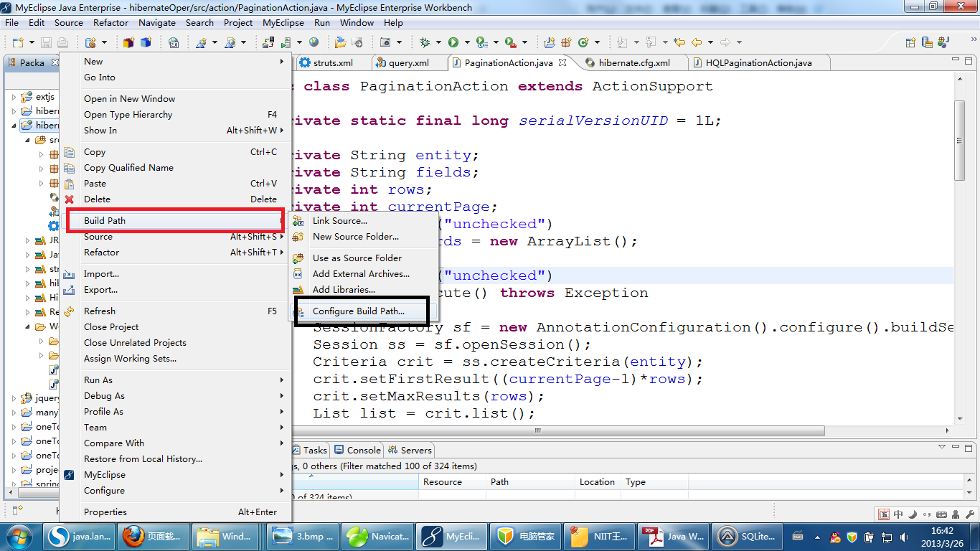The width and height of the screenshot is (980, 551).
Task: Open dropdown arrow next to Debug icon
Action: pyautogui.click(x=438, y=42)
